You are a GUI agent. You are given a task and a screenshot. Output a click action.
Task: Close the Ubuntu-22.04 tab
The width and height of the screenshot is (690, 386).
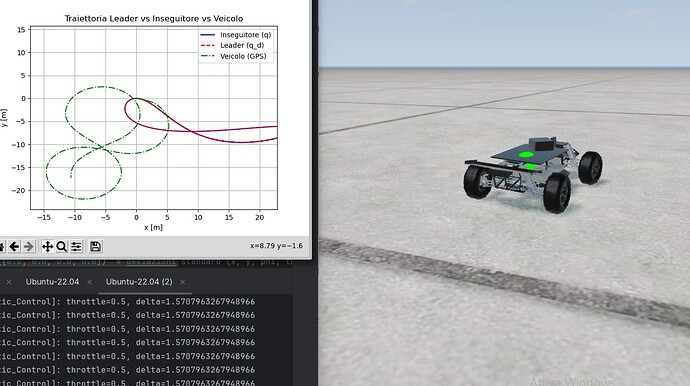tap(89, 282)
